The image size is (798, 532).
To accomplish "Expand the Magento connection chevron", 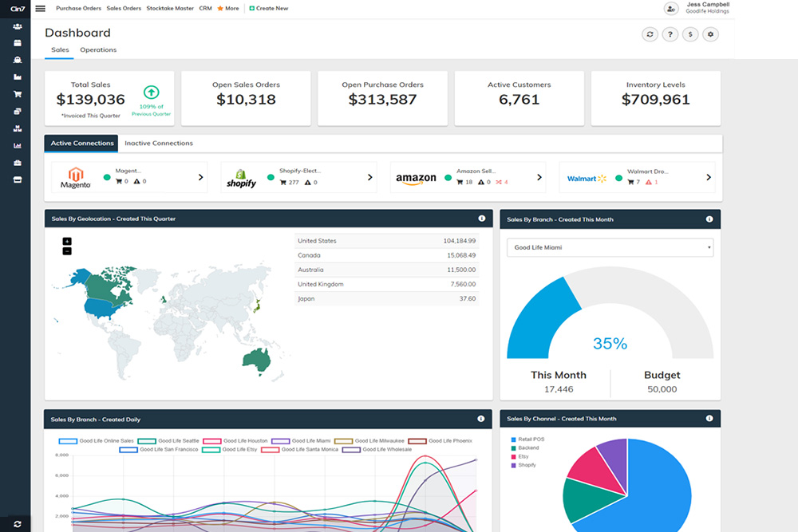I will 200,178.
